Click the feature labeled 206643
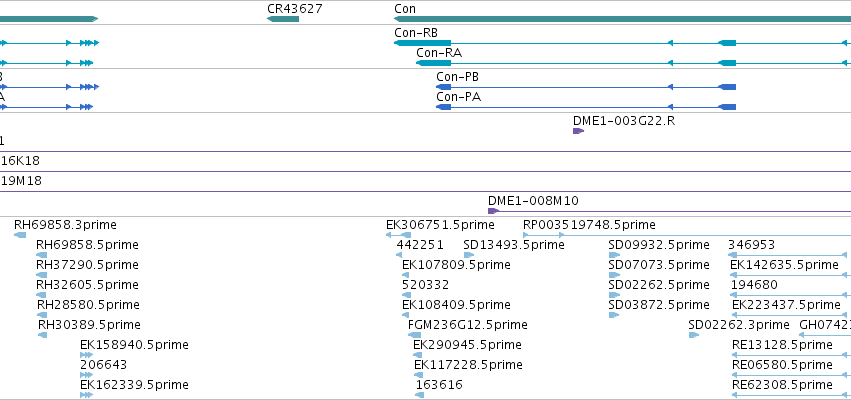Viewport: 851px width, 400px height. click(86, 375)
